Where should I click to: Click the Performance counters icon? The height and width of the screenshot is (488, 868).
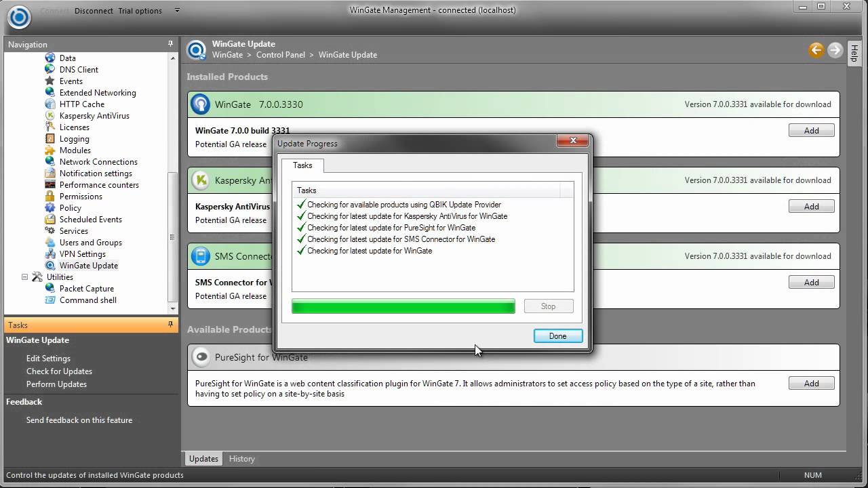pyautogui.click(x=50, y=185)
